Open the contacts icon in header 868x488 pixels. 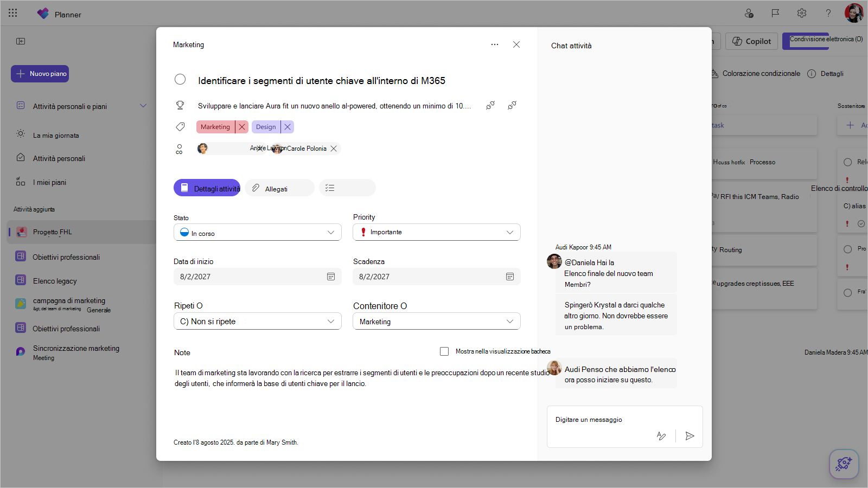pos(749,13)
